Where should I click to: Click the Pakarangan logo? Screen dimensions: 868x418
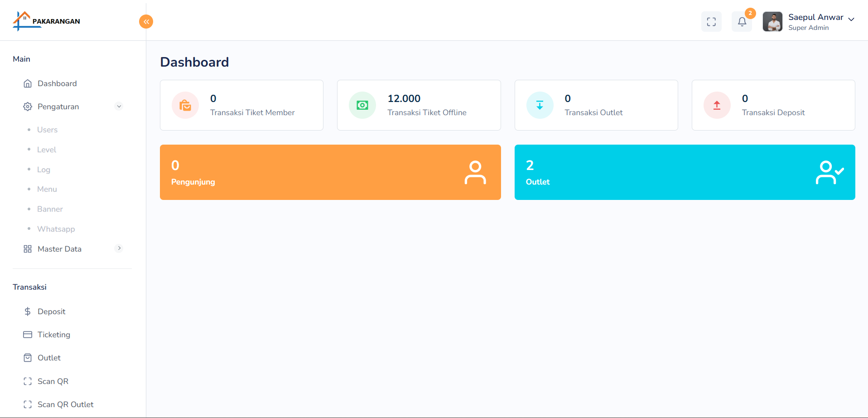coord(46,21)
